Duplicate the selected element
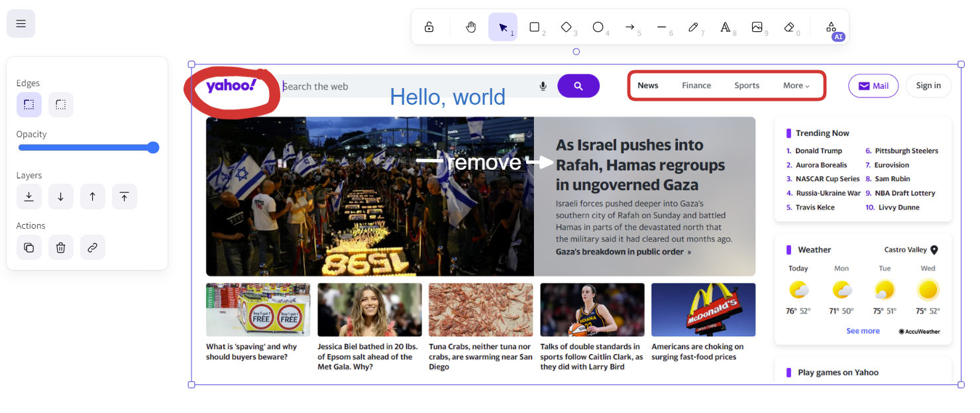 click(x=29, y=247)
